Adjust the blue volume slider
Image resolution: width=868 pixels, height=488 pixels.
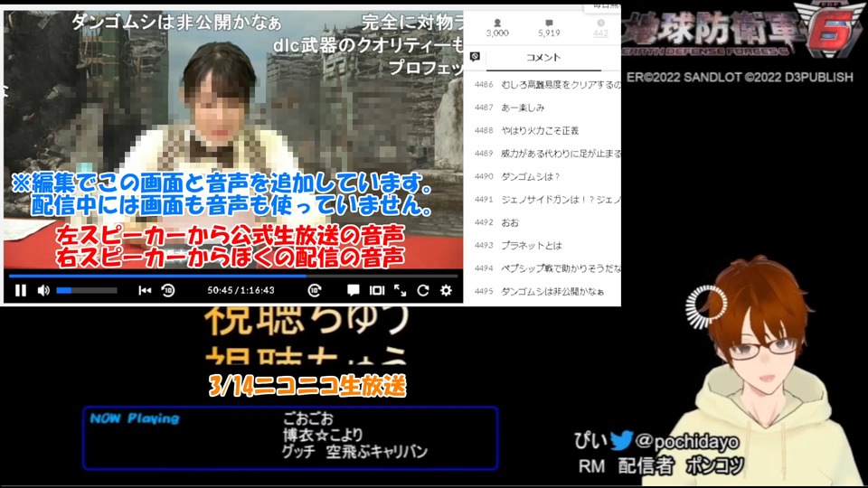point(87,290)
